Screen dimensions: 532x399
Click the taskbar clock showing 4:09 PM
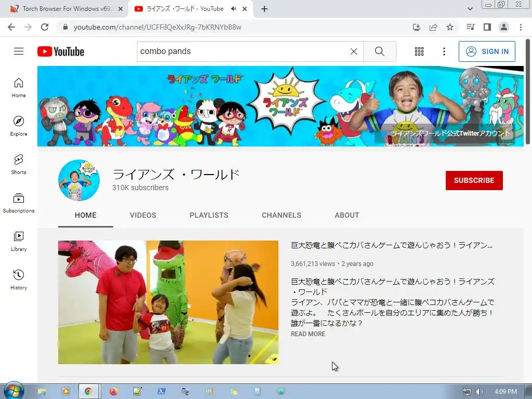pos(506,392)
